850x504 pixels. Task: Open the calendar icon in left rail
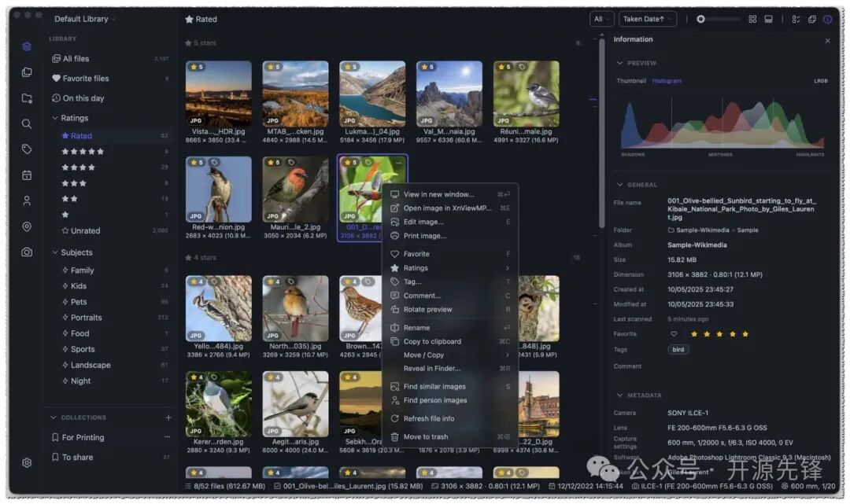27,175
